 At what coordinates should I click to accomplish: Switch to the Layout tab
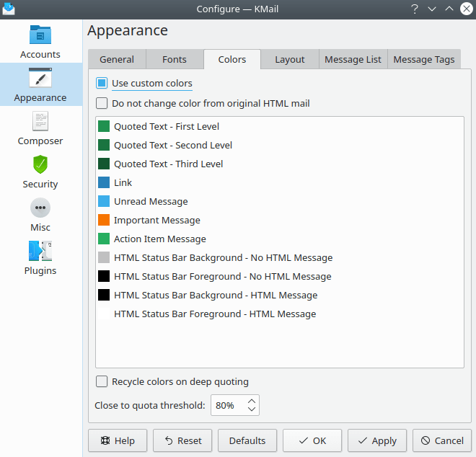coord(289,59)
